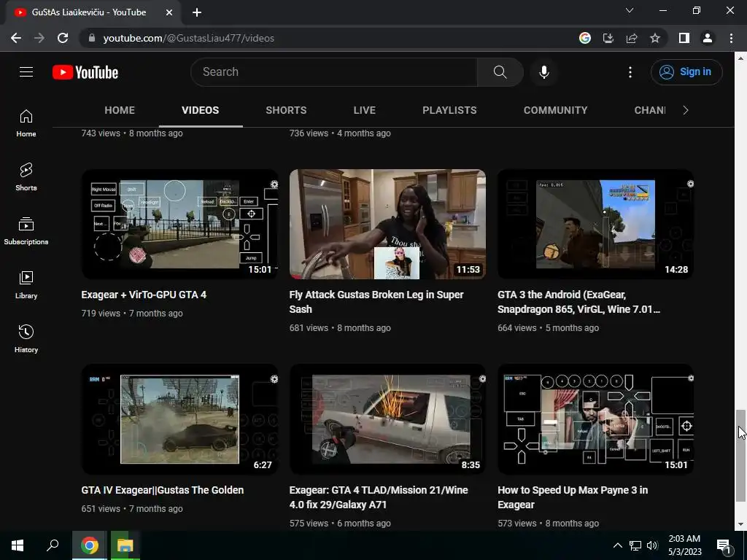747x560 pixels.
Task: Open video title Exagear + VirTo-GPU GTA 4
Action: (144, 295)
